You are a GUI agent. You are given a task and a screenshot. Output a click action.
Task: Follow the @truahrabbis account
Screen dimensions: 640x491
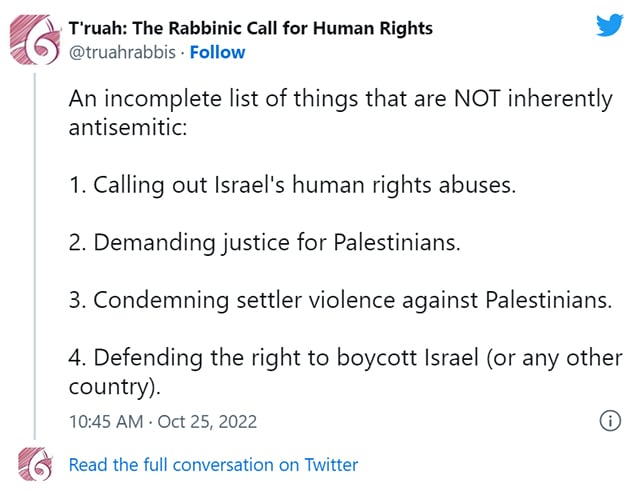pos(217,52)
